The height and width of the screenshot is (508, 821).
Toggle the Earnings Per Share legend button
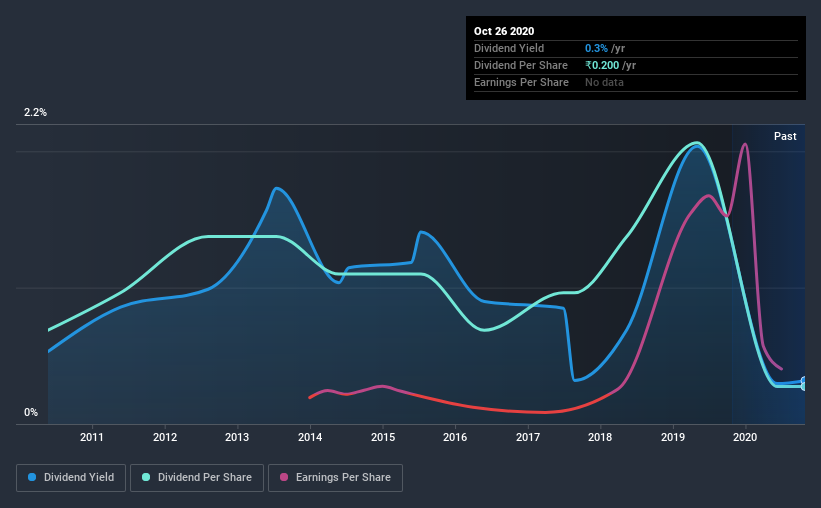(335, 478)
